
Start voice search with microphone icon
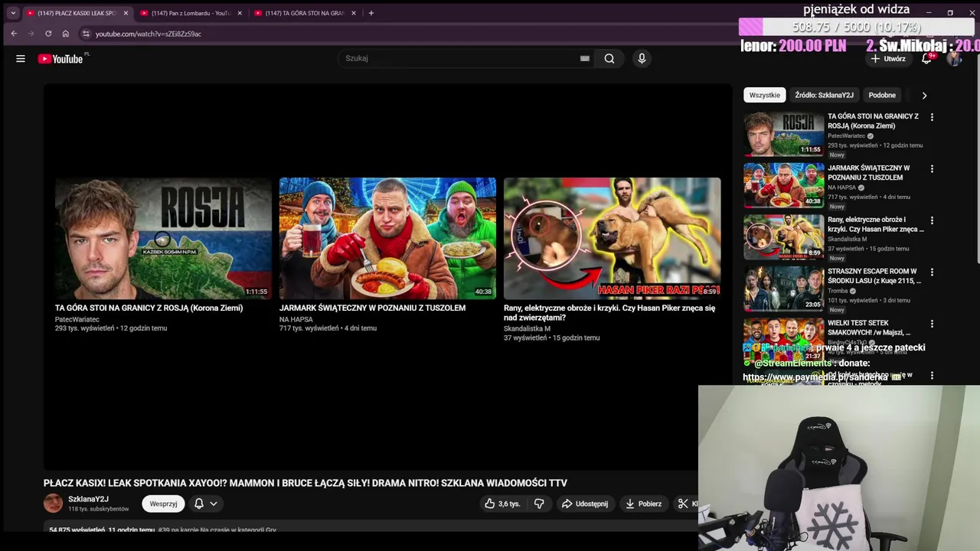pos(642,58)
